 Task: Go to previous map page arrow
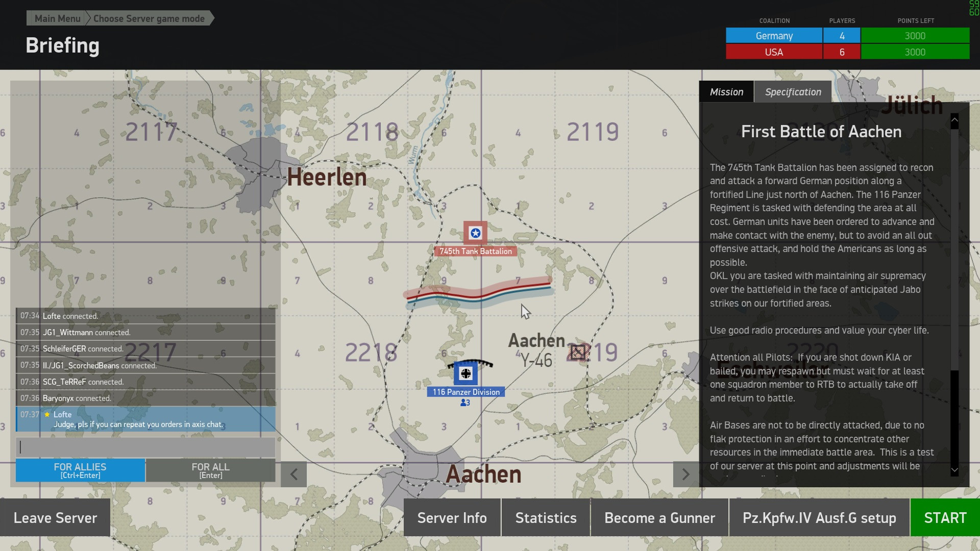click(294, 474)
